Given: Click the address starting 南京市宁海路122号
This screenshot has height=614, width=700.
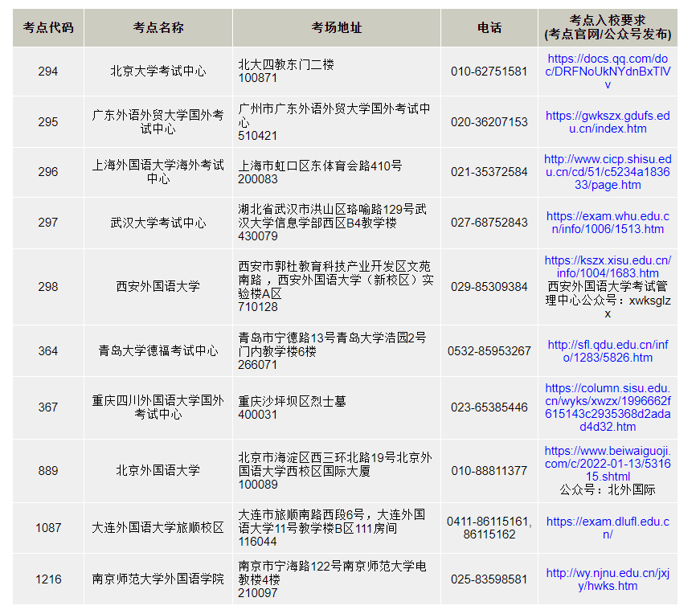Looking at the screenshot, I should click(x=332, y=579).
